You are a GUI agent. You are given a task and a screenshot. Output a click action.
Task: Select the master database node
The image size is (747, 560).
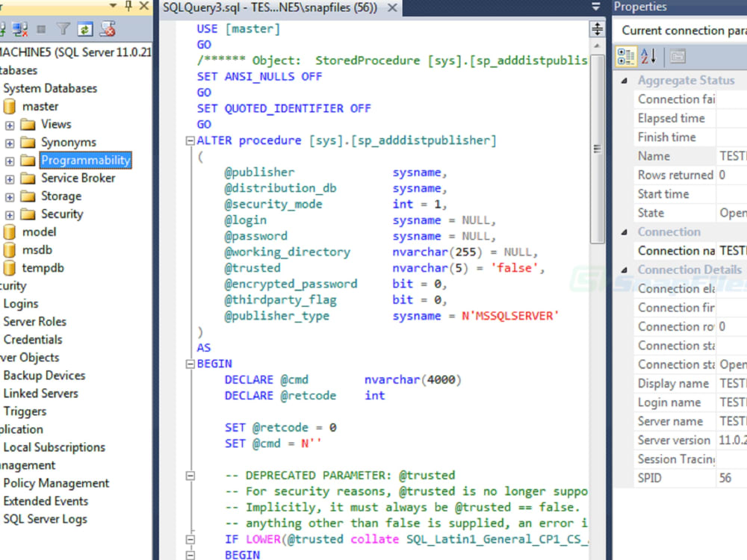pos(40,106)
